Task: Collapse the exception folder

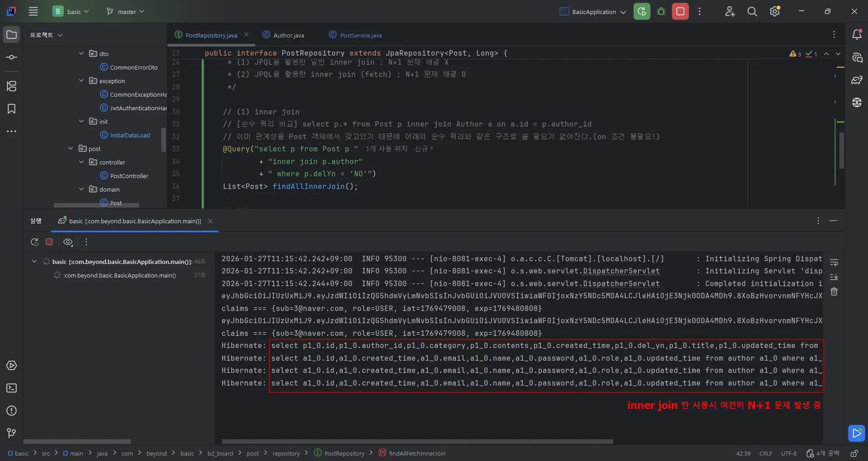Action: (x=81, y=80)
